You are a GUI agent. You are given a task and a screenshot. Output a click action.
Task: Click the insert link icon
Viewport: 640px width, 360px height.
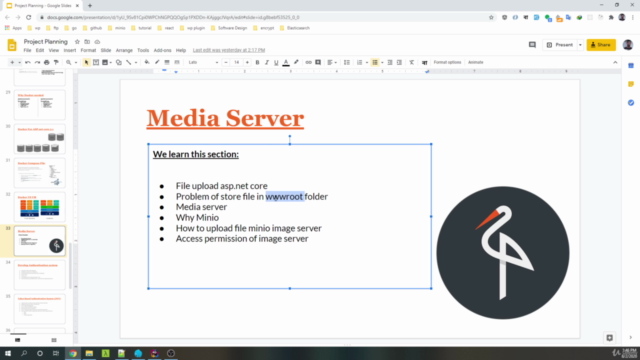309,62
